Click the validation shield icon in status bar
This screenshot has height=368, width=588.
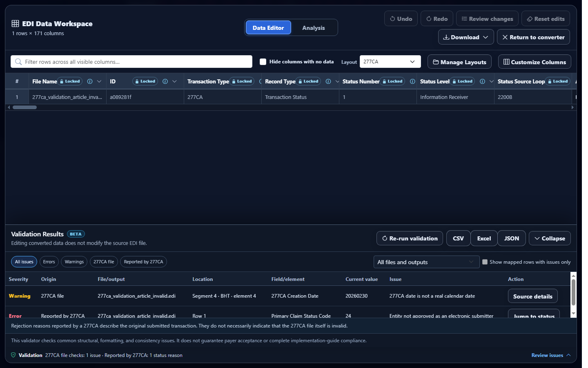pos(13,355)
